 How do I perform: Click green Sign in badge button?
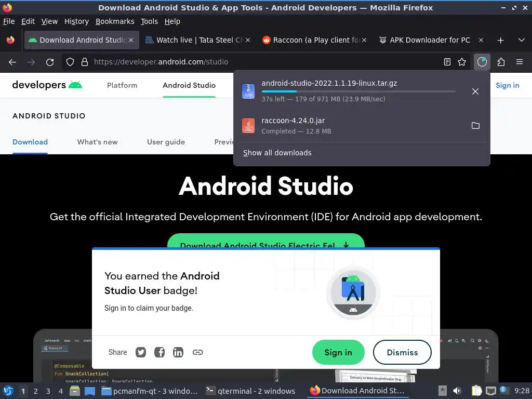pyautogui.click(x=338, y=352)
